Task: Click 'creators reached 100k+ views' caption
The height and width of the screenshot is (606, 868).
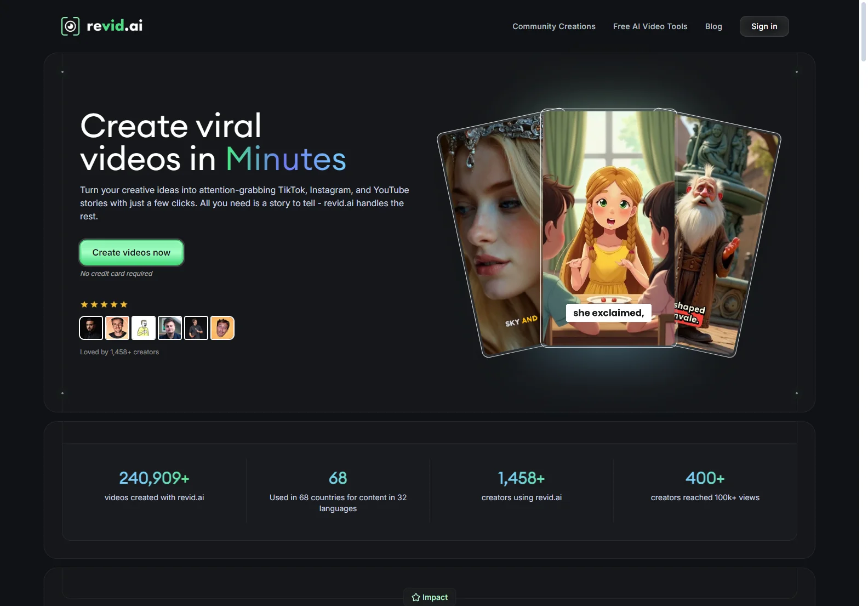Action: pos(705,497)
